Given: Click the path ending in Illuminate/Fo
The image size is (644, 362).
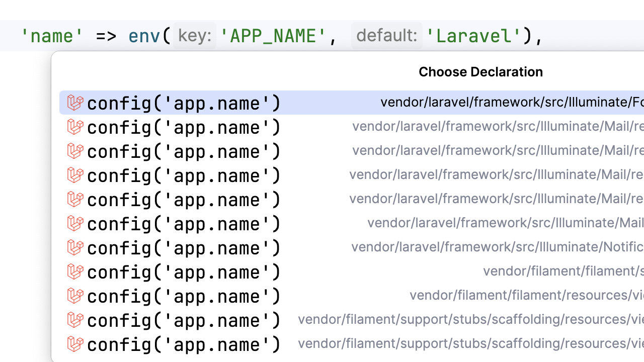Looking at the screenshot, I should [x=512, y=103].
